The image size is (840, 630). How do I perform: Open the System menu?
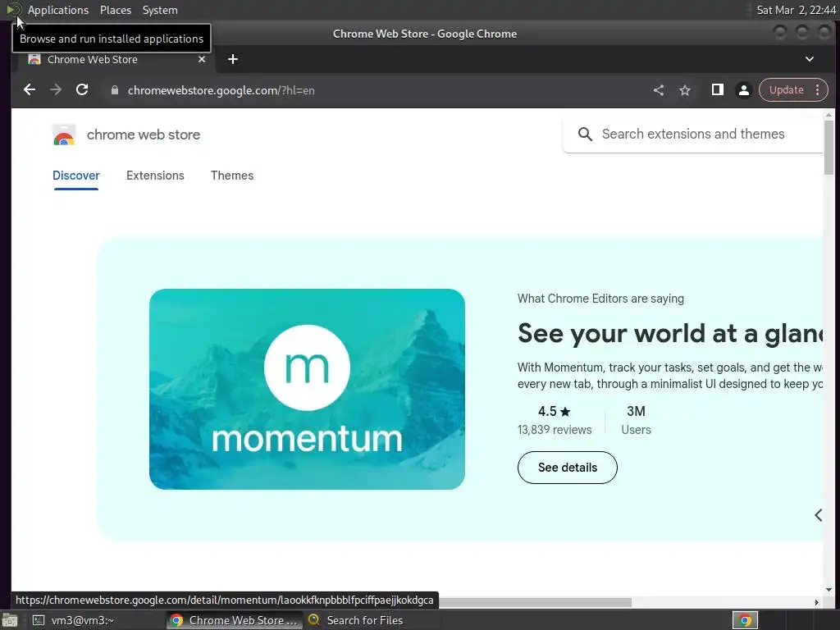tap(160, 10)
